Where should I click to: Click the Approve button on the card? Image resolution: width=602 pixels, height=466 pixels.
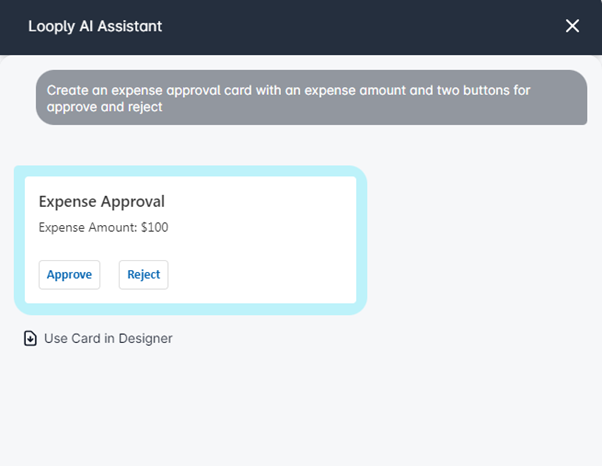(69, 275)
